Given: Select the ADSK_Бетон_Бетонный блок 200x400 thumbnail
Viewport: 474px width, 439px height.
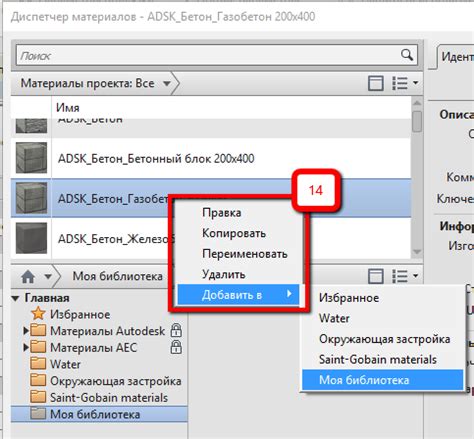Looking at the screenshot, I should [x=31, y=158].
